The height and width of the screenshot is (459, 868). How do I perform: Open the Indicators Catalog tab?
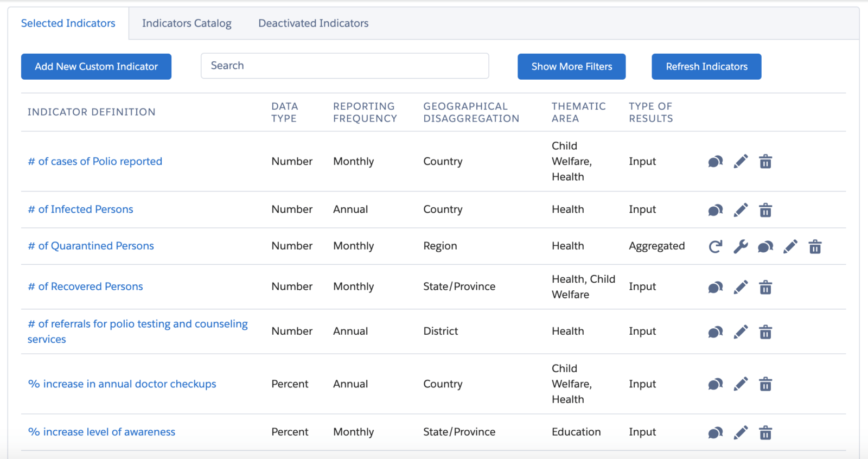pos(187,23)
